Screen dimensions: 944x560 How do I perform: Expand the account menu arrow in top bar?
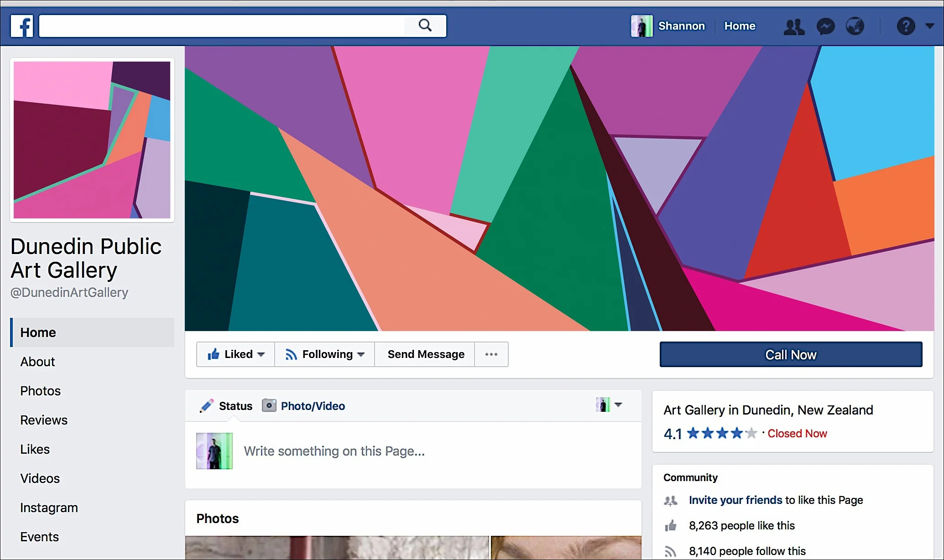pos(929,26)
